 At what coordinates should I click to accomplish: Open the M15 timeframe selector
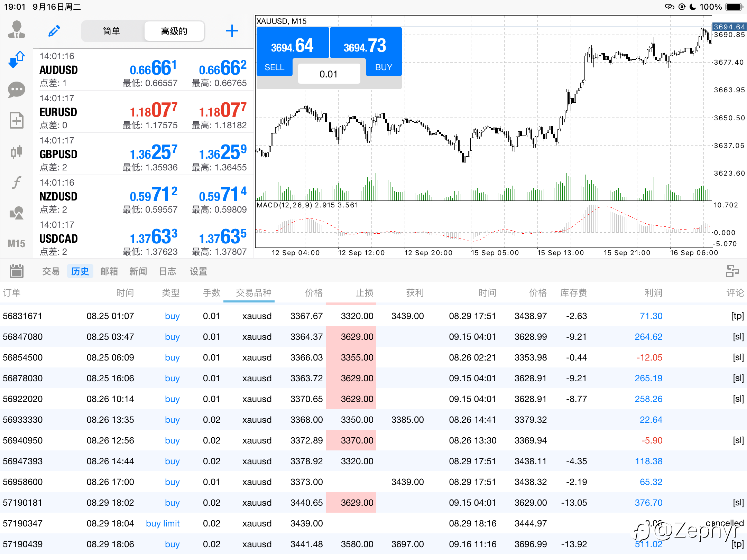(16, 244)
